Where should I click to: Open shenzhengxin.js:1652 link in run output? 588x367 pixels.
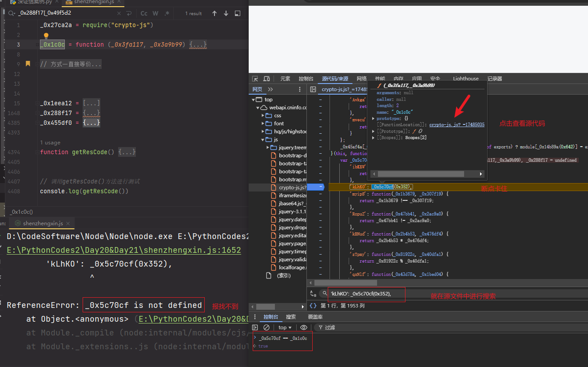pyautogui.click(x=124, y=250)
